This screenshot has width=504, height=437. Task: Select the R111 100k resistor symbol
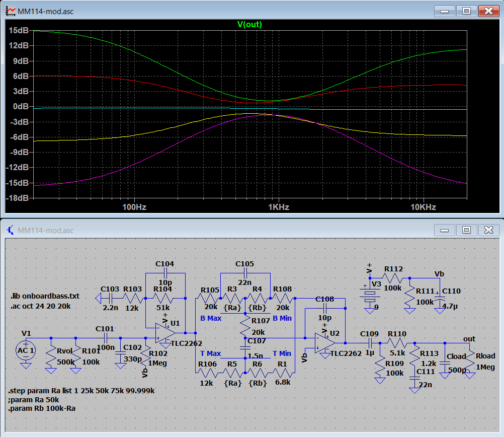point(409,296)
